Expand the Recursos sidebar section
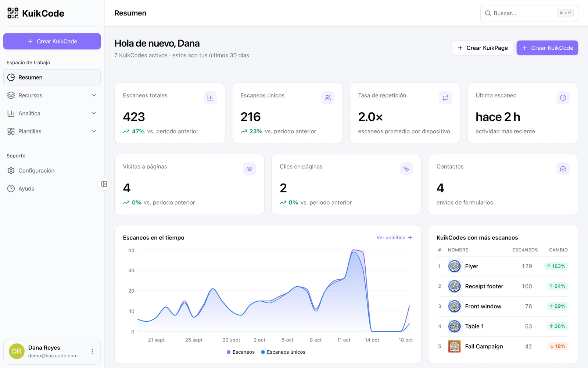Image resolution: width=588 pixels, height=368 pixels. [52, 95]
